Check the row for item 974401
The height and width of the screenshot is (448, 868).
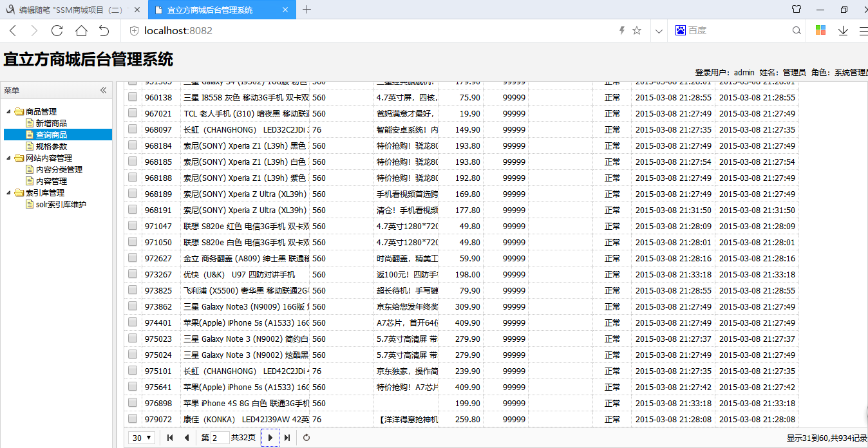(133, 322)
